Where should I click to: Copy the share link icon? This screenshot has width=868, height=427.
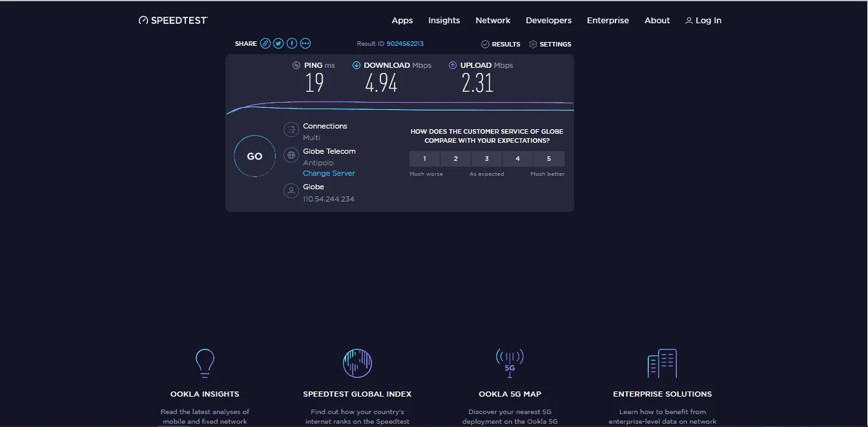[265, 43]
